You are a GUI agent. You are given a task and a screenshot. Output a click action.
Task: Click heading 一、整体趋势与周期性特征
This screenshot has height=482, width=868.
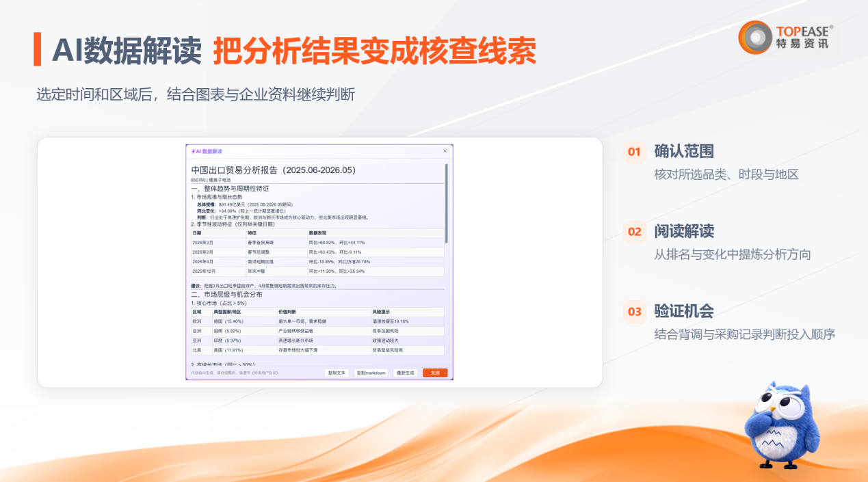[x=230, y=189]
